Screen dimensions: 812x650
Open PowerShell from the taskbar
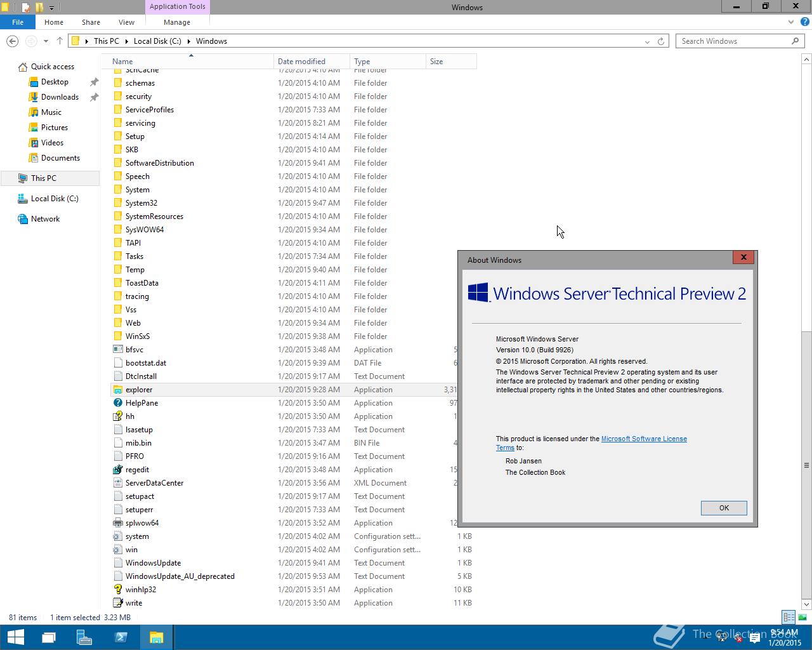(x=121, y=637)
